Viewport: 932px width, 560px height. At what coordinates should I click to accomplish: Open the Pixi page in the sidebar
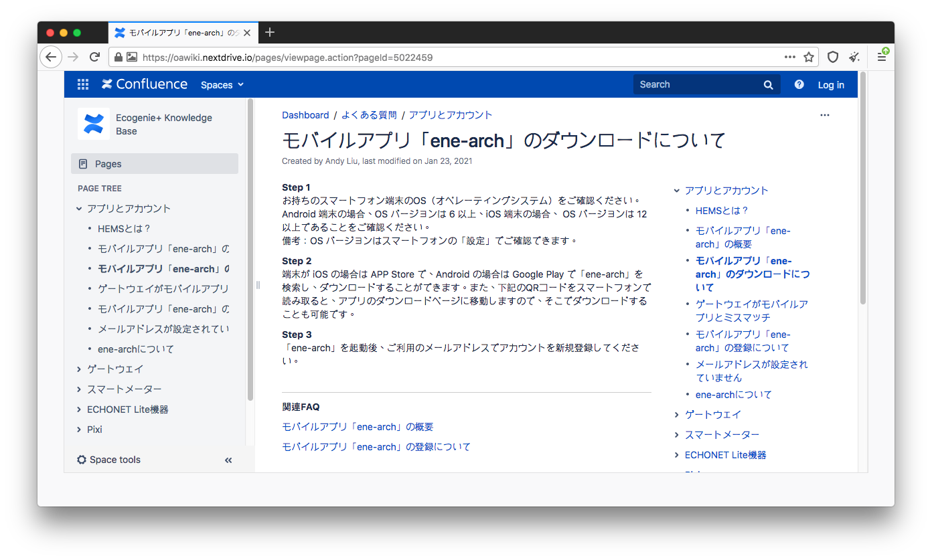point(94,430)
